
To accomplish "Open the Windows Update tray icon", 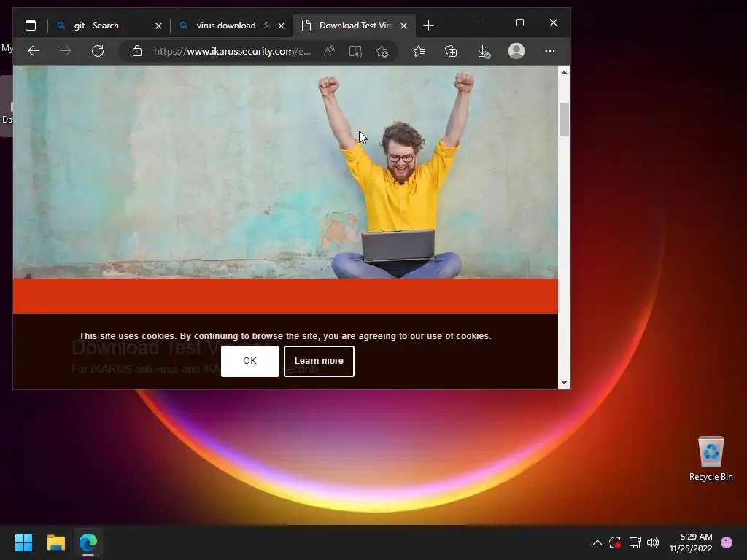I will pyautogui.click(x=614, y=542).
